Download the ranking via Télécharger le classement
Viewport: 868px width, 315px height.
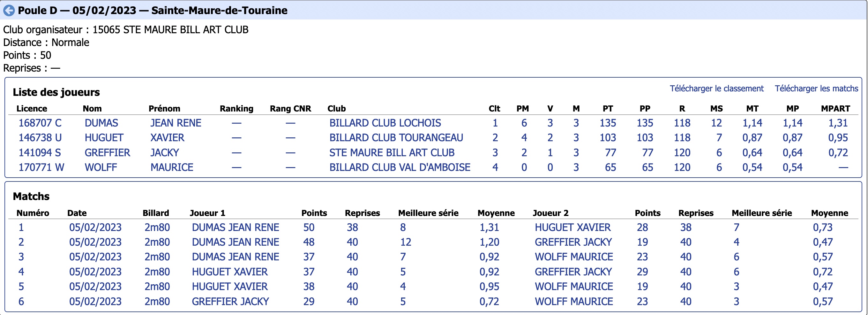click(x=716, y=88)
